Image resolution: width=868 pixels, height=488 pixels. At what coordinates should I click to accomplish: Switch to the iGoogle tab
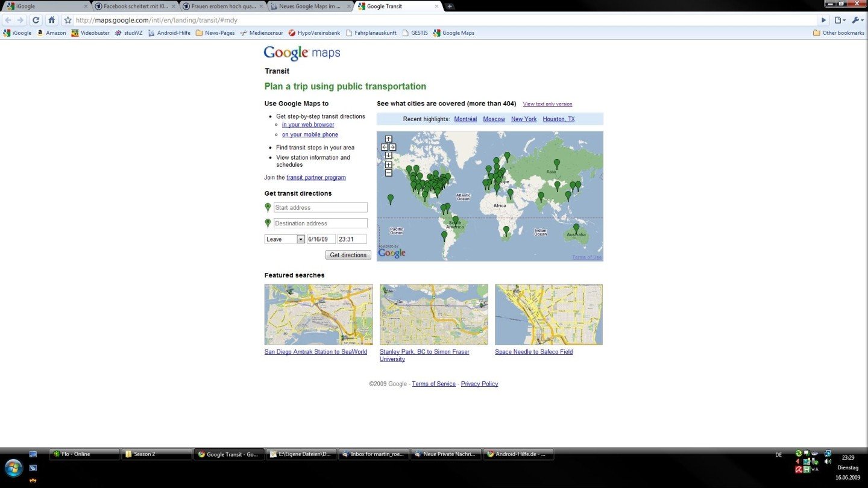click(46, 6)
